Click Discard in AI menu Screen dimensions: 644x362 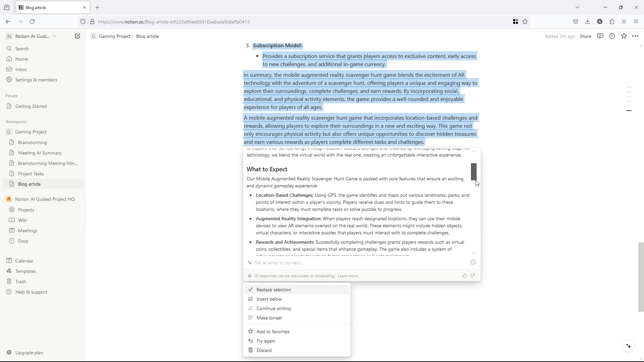(264, 350)
